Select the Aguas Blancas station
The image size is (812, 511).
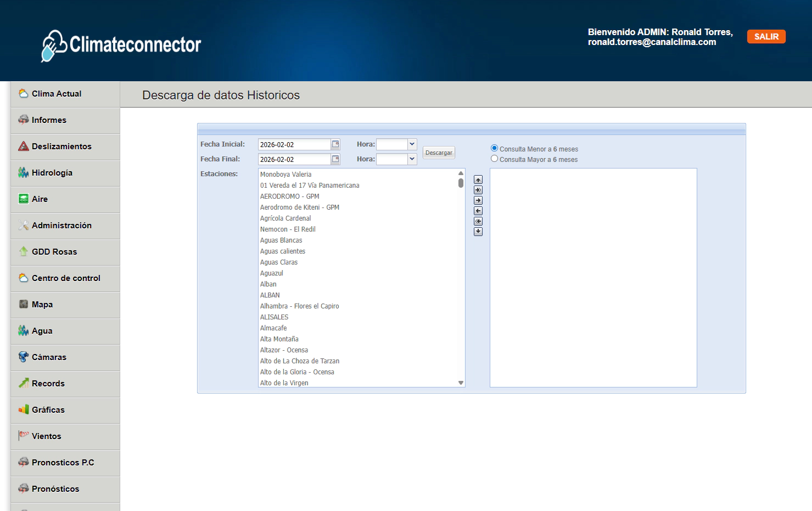(281, 240)
